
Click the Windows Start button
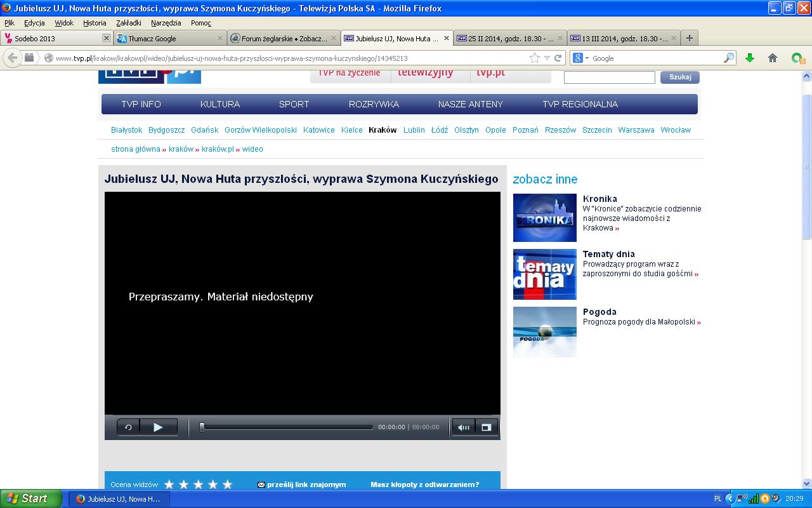[31, 498]
